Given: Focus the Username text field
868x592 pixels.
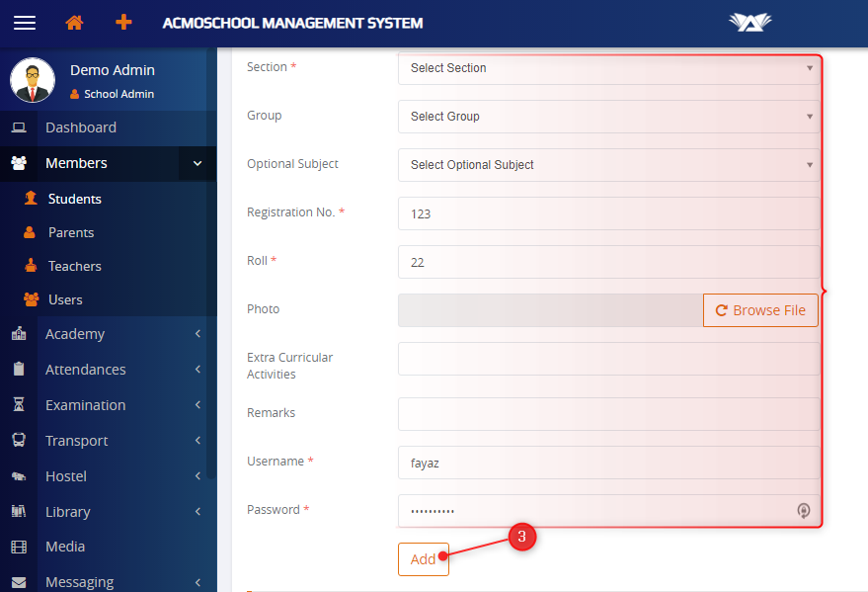Looking at the screenshot, I should click(608, 462).
